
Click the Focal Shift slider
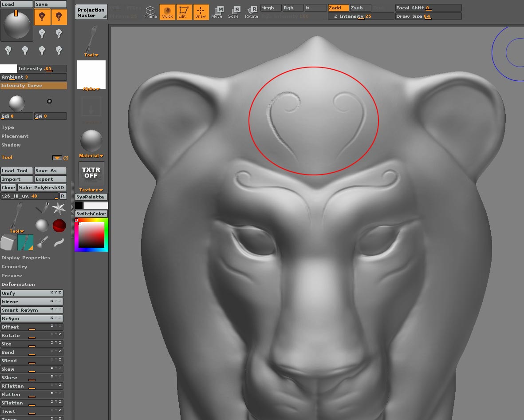[x=428, y=8]
